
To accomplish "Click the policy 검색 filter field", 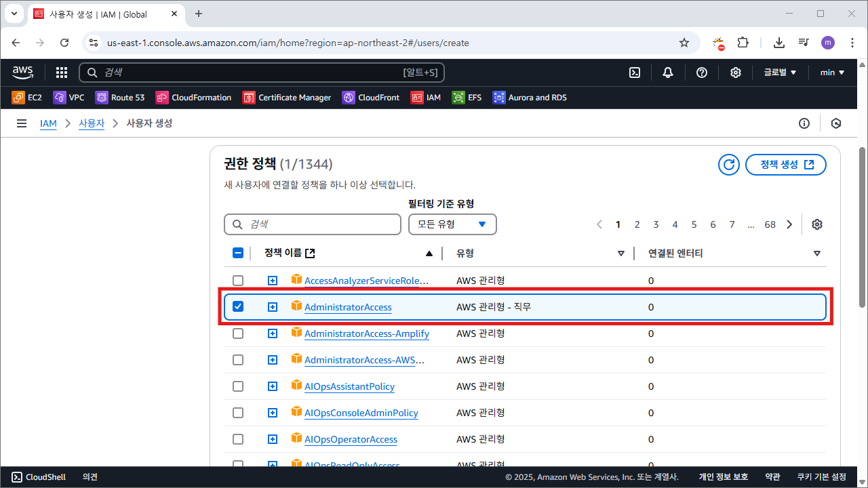I will point(313,224).
